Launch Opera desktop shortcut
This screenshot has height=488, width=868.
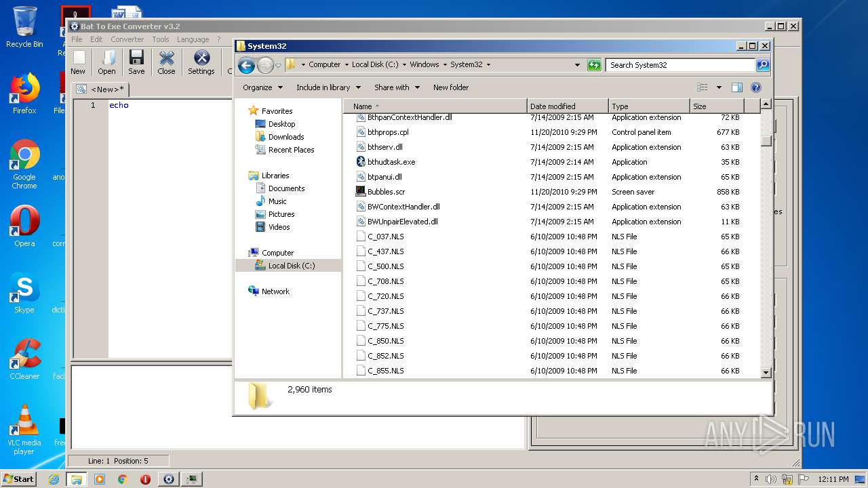pos(24,226)
